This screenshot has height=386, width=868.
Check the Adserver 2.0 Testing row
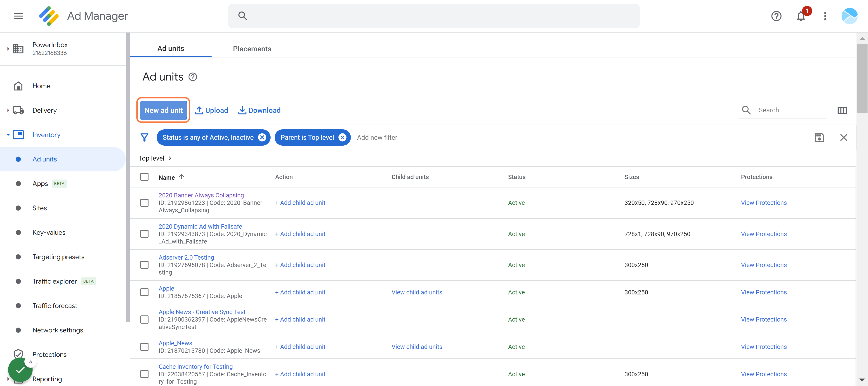pos(144,265)
